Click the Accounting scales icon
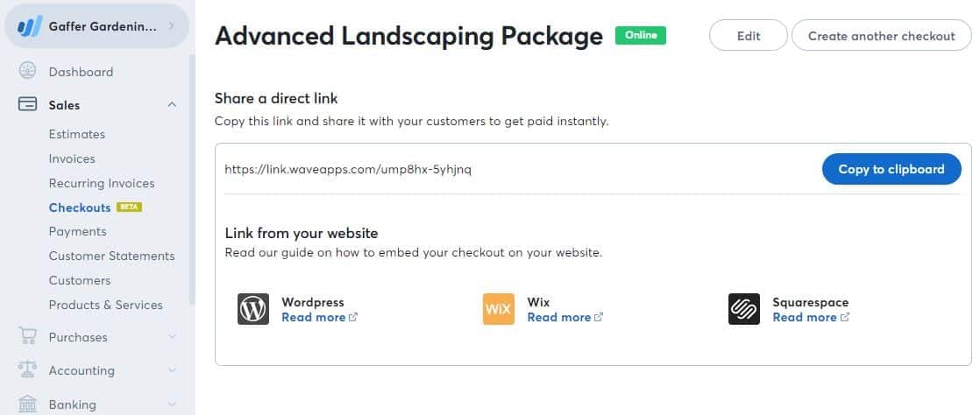The height and width of the screenshot is (415, 980). [27, 370]
